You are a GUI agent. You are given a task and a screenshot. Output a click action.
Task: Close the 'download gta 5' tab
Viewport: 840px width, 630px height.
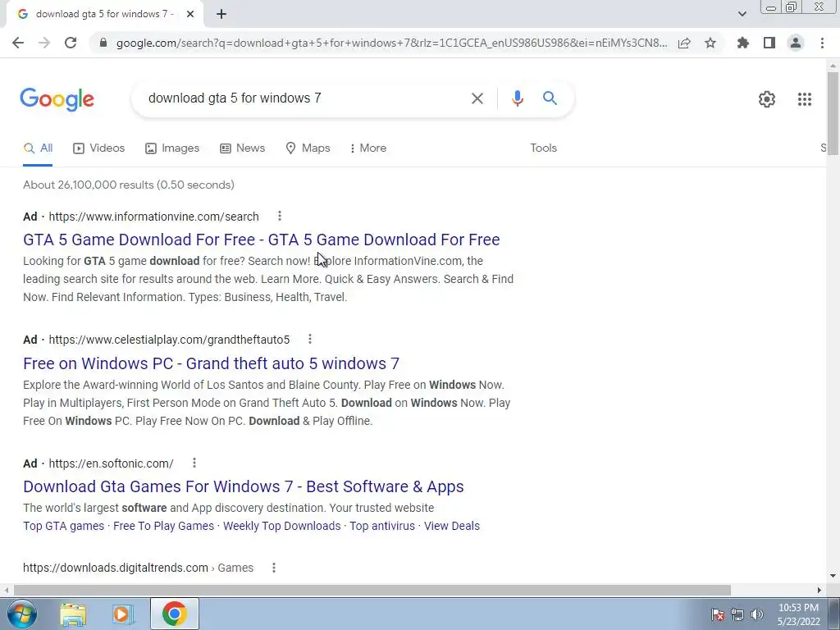190,14
